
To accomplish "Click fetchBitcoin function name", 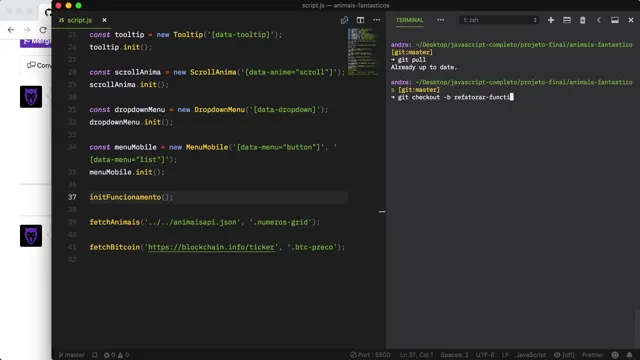I will click(x=114, y=247).
